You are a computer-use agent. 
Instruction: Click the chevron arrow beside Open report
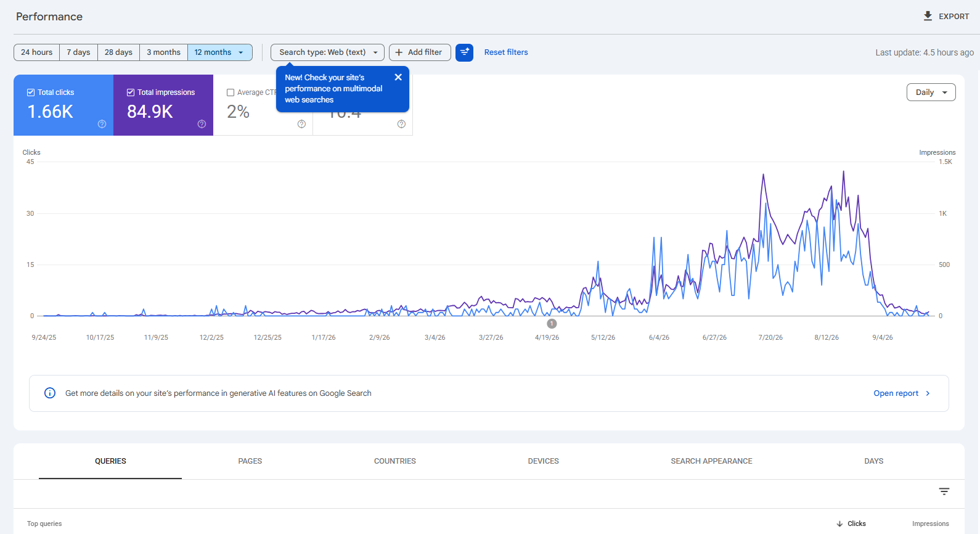[x=928, y=393]
